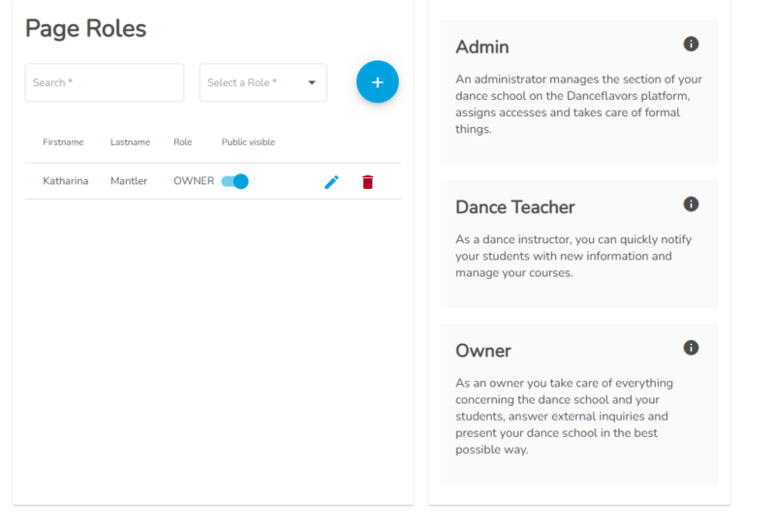The height and width of the screenshot is (532, 775).
Task: Delete Katharina Mantler using red trash icon
Action: click(368, 182)
